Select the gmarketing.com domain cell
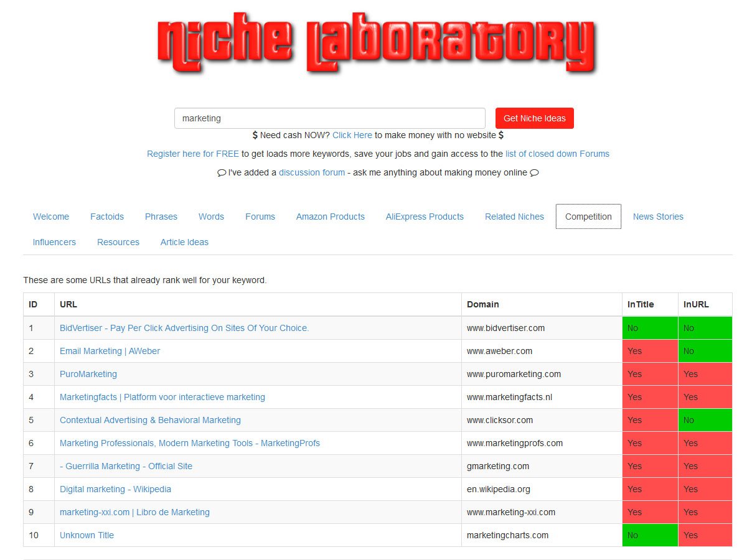This screenshot has width=752, height=560. tap(542, 466)
